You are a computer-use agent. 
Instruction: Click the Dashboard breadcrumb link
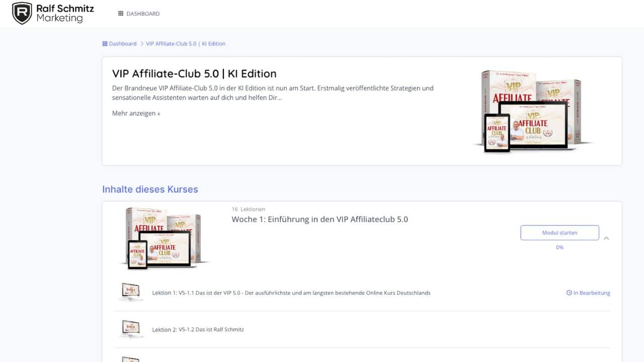(x=123, y=44)
